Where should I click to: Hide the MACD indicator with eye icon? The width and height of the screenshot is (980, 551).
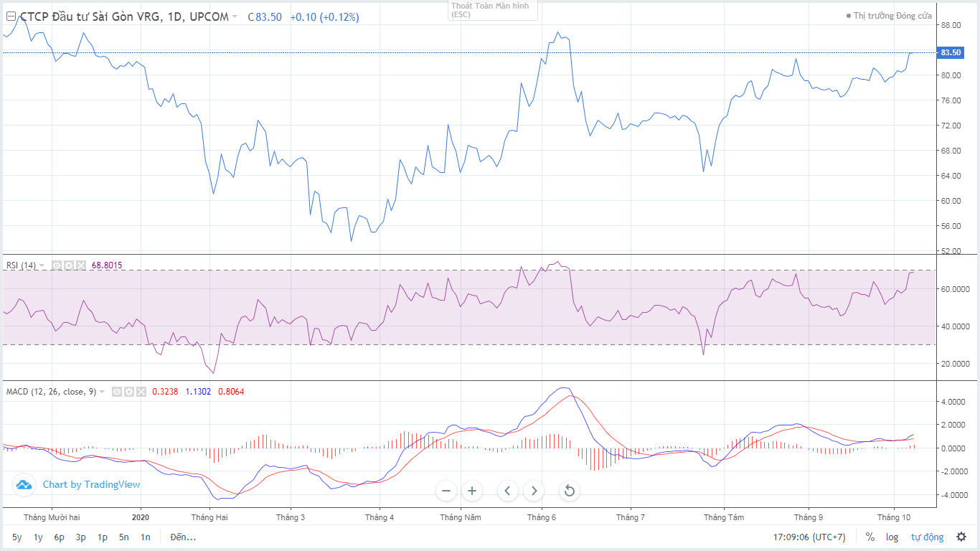tap(117, 392)
